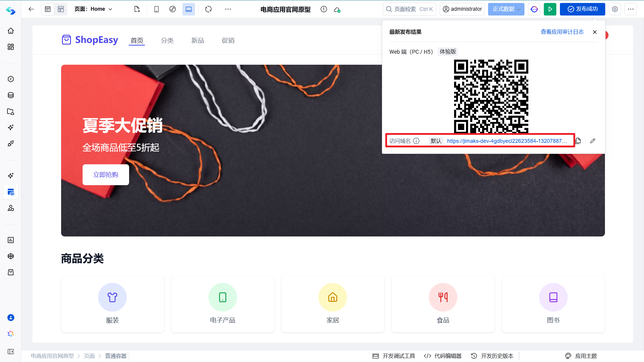Select the 首页 nav tab
The height and width of the screenshot is (362, 644).
coord(137,41)
